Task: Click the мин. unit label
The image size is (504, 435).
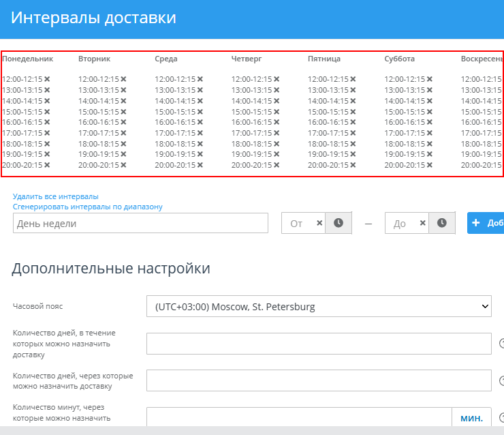Action: tap(471, 418)
